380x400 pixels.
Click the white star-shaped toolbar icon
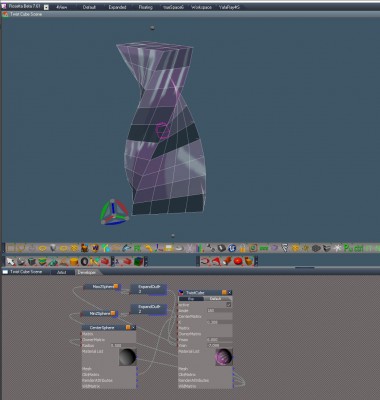coord(338,248)
